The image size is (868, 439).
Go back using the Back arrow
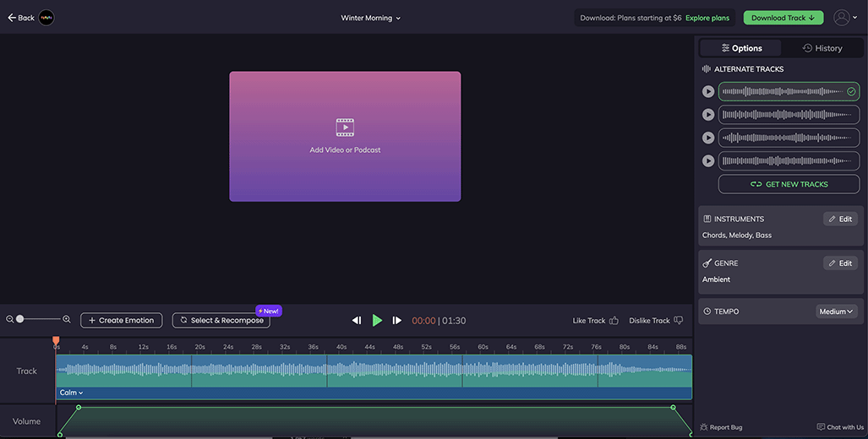20,18
